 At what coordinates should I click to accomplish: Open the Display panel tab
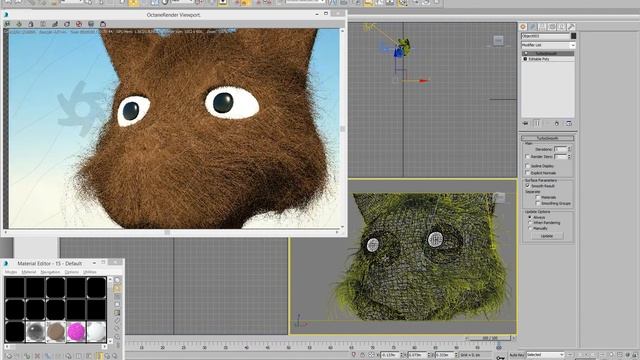click(x=562, y=27)
